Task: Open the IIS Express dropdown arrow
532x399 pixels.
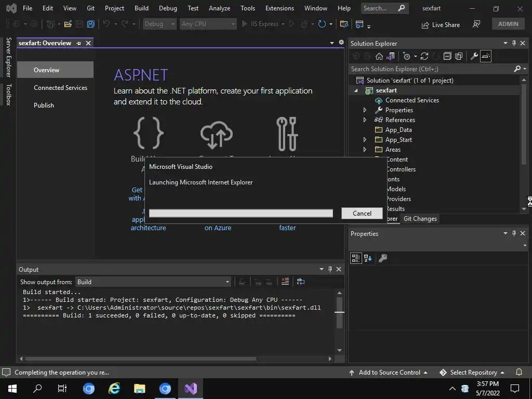Action: (x=283, y=24)
